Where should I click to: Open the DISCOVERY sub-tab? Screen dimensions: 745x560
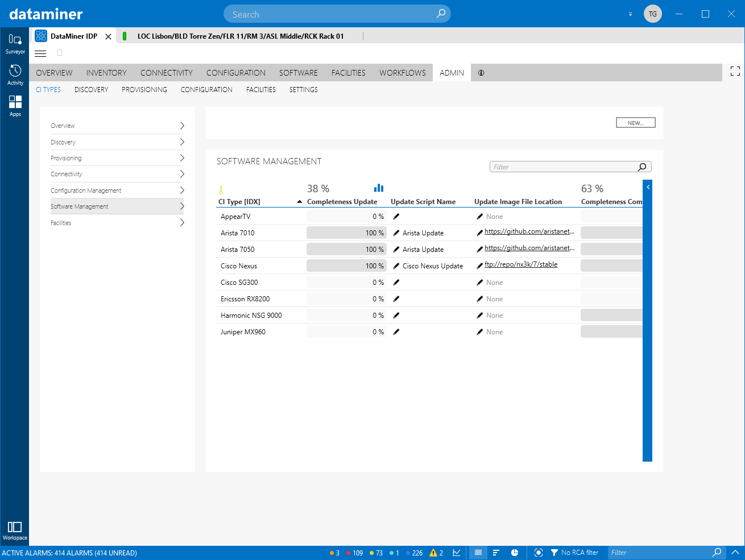(x=91, y=90)
